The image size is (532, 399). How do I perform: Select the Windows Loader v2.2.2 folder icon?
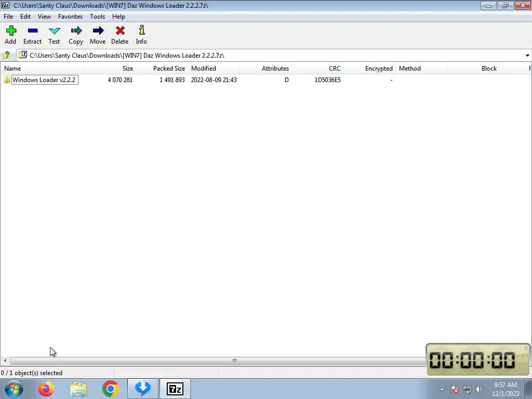coord(6,79)
